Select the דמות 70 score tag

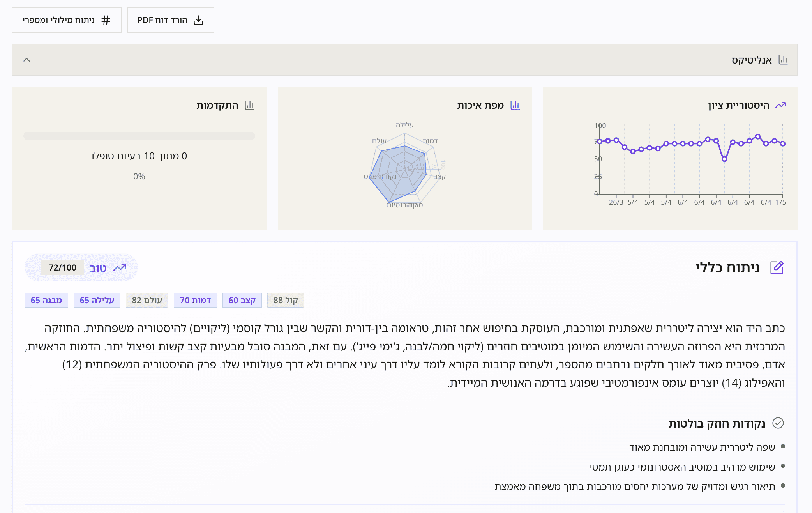point(195,300)
